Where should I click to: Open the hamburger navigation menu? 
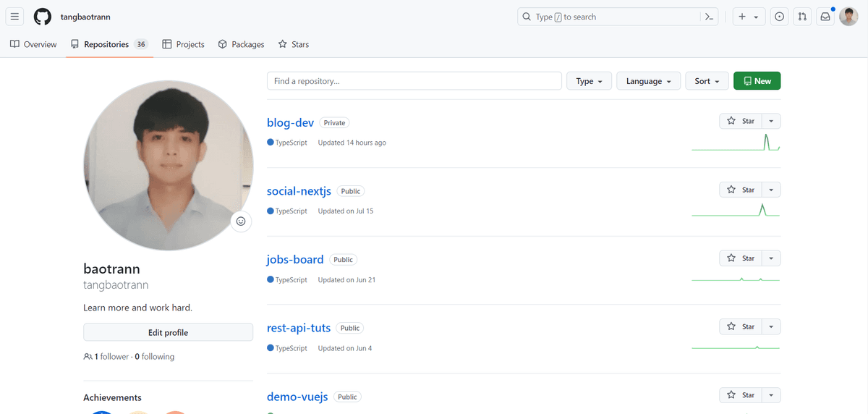[15, 17]
